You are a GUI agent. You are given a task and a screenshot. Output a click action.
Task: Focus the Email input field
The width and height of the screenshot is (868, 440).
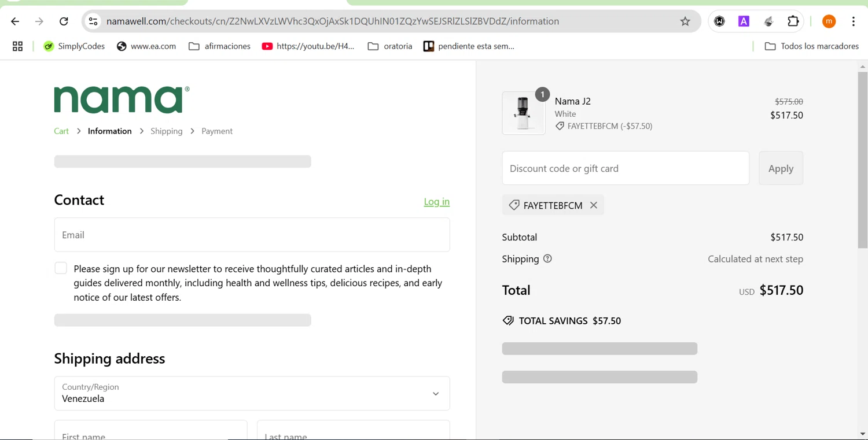252,235
